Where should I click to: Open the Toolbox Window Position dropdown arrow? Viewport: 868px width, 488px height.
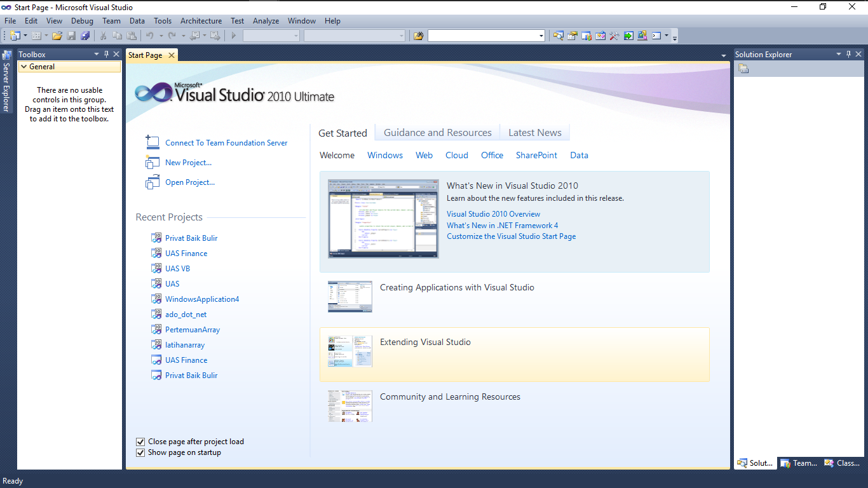[97, 55]
